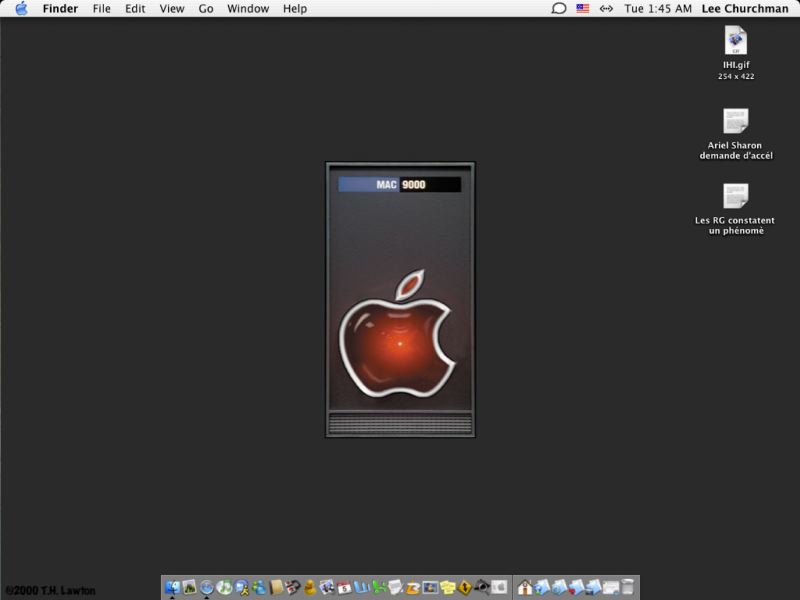Select the IHI.gif file on desktop
The width and height of the screenshot is (800, 600).
point(736,41)
